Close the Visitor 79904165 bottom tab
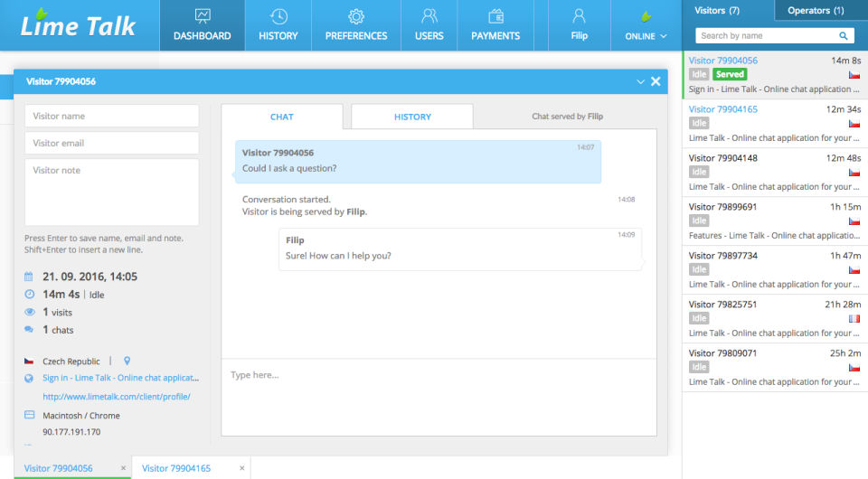The width and height of the screenshot is (868, 479). pos(242,468)
